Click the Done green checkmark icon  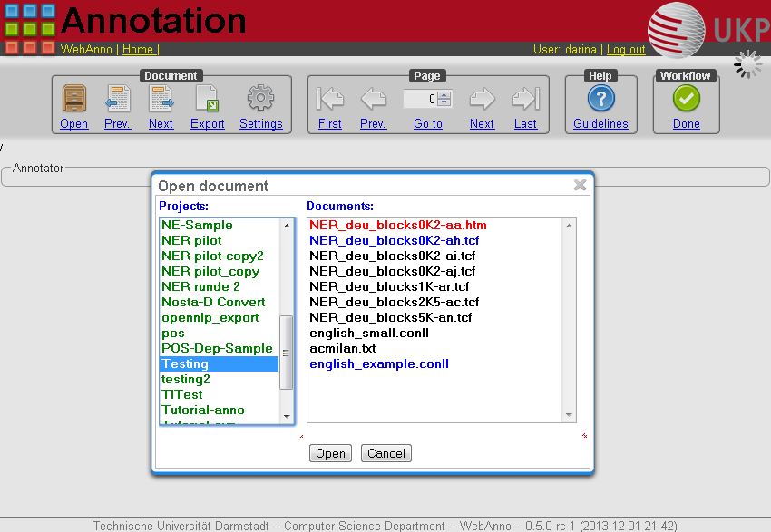pyautogui.click(x=687, y=98)
